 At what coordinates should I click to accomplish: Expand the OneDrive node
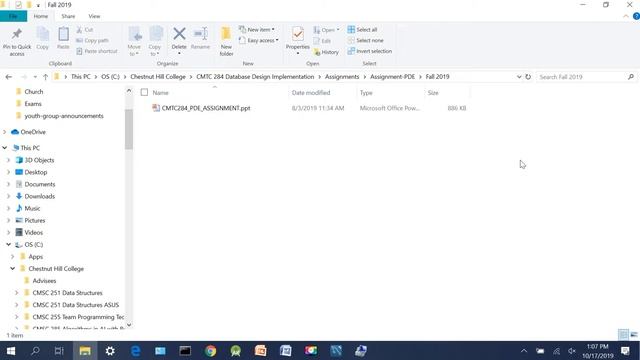point(4,132)
